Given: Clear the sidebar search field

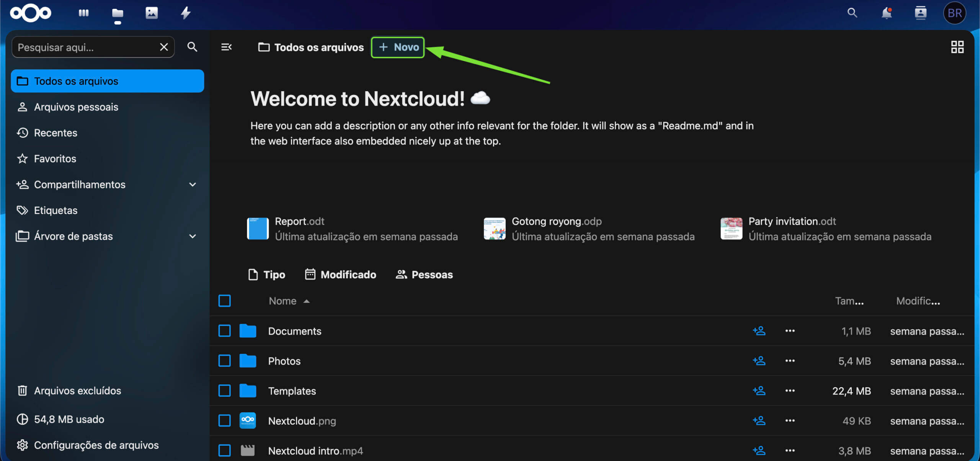Looking at the screenshot, I should [164, 47].
